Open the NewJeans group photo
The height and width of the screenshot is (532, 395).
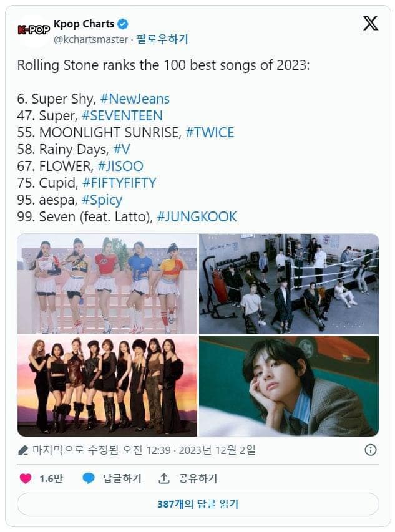pos(107,284)
